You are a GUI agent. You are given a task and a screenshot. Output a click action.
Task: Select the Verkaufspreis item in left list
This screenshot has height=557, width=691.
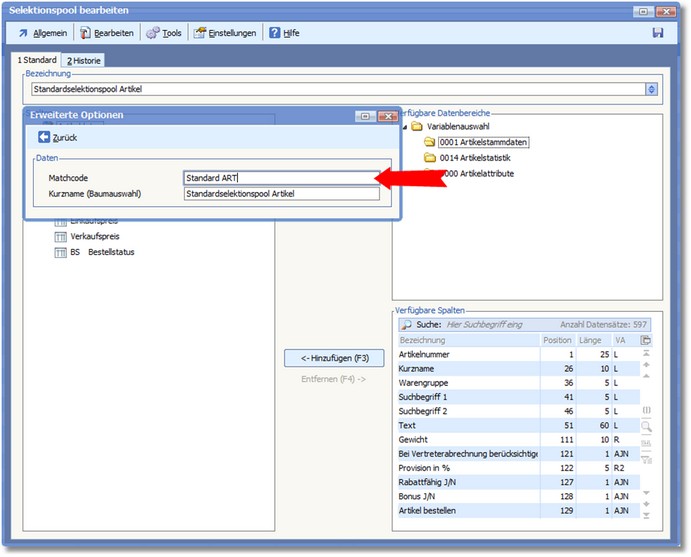click(95, 237)
